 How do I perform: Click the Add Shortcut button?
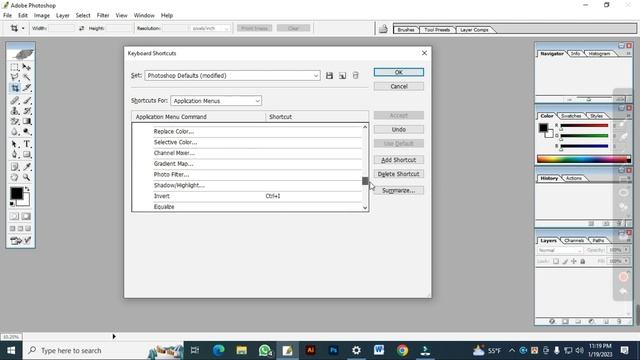tap(399, 160)
